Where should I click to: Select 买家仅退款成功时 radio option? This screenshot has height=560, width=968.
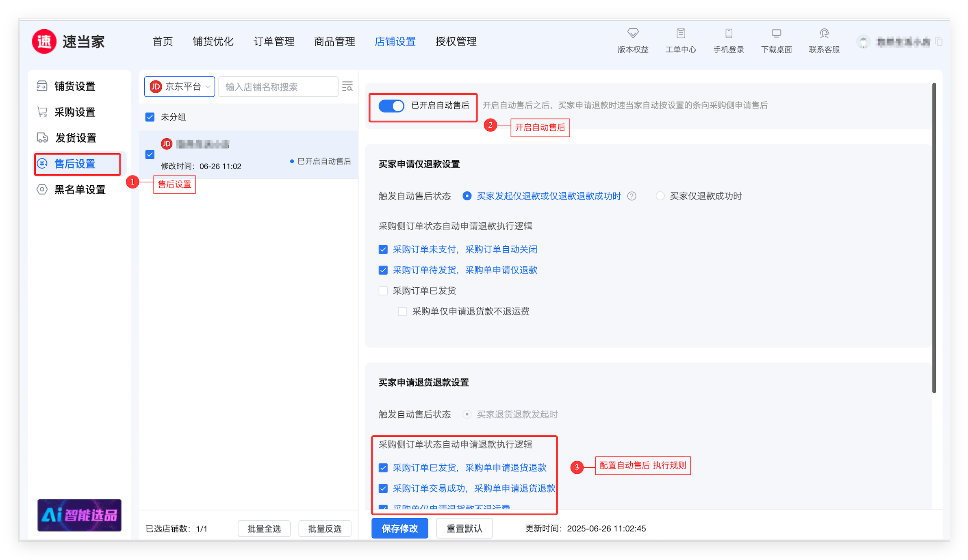pos(660,196)
